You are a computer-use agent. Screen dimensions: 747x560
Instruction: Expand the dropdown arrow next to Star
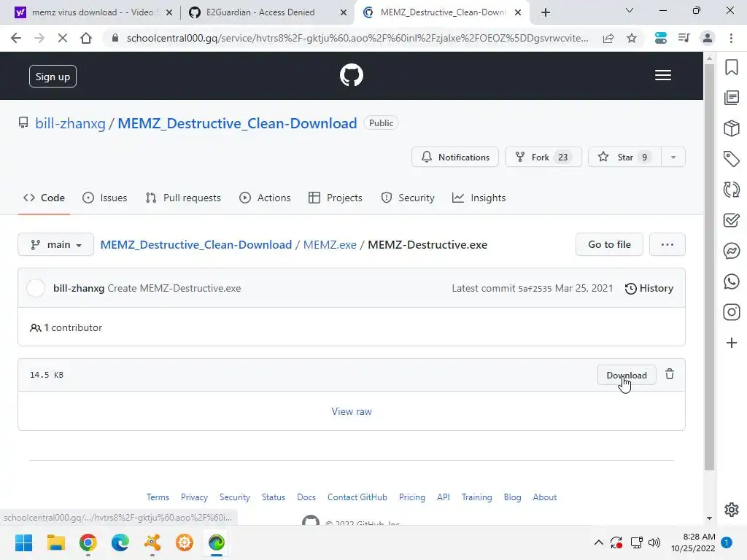tap(673, 157)
